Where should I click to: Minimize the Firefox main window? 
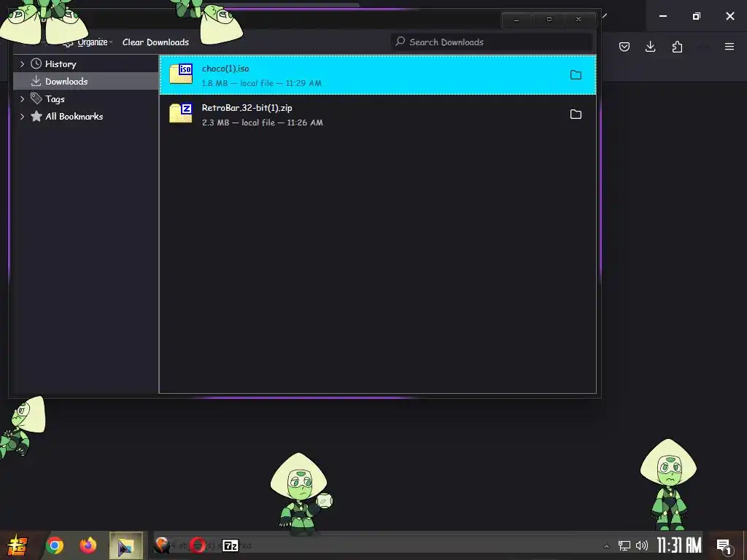pyautogui.click(x=663, y=16)
